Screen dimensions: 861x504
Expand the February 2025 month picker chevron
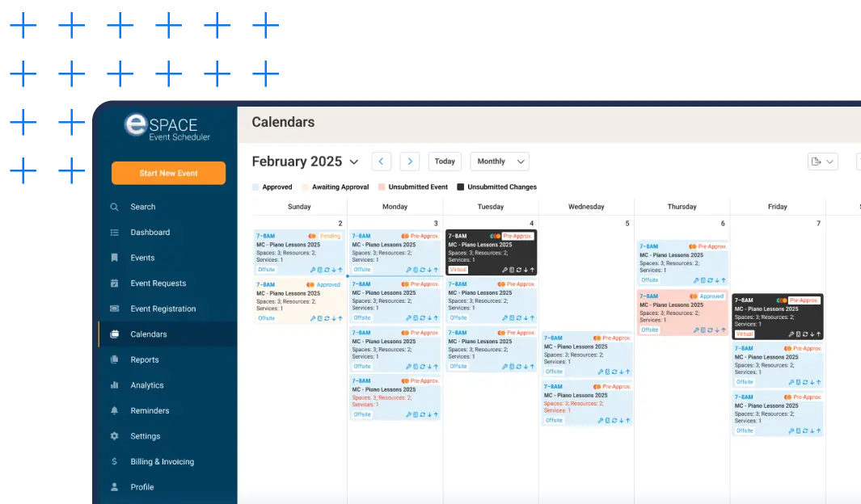tap(353, 162)
